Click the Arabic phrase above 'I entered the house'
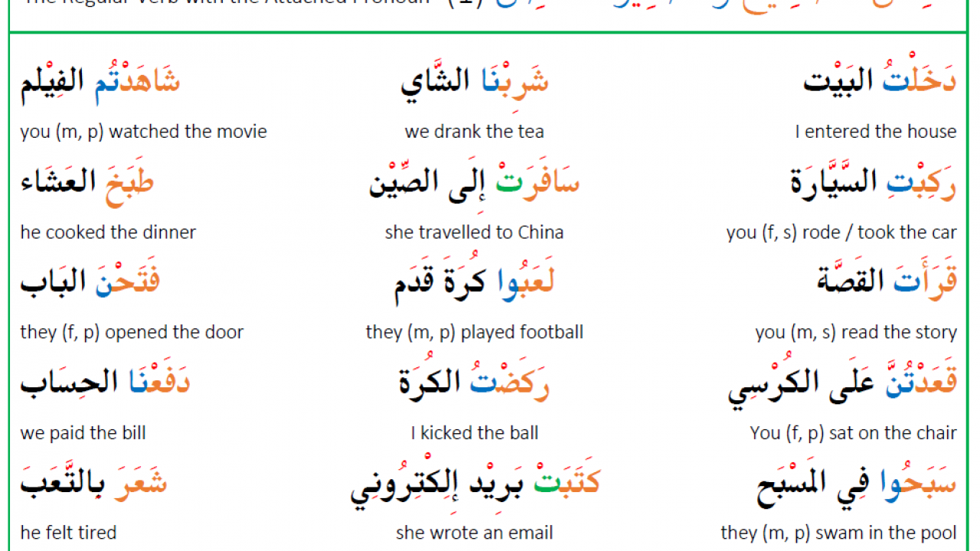The height and width of the screenshot is (551, 980). pyautogui.click(x=880, y=80)
